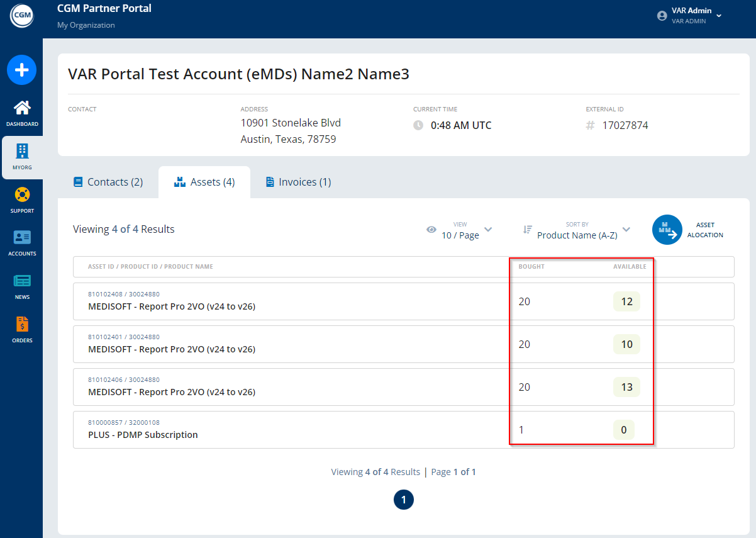This screenshot has width=756, height=538.
Task: Expand the VAR Admin user menu
Action: [x=719, y=16]
